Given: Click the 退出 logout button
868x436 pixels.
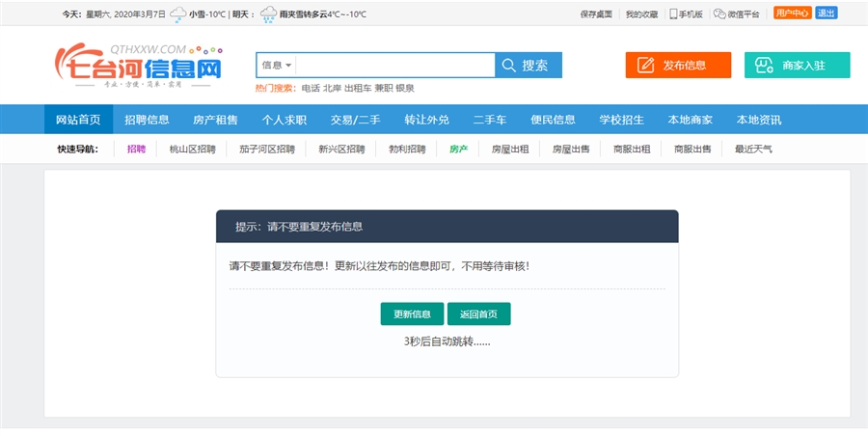Looking at the screenshot, I should click(827, 14).
